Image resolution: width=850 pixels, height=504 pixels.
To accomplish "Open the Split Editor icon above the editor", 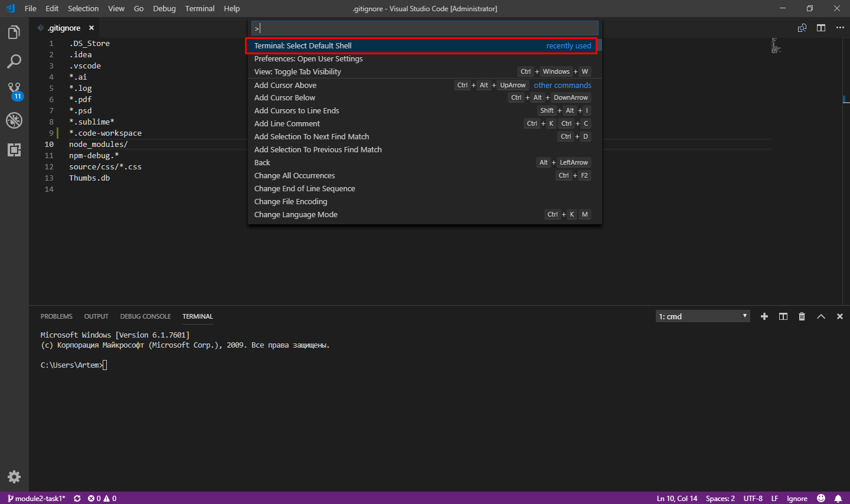I will tap(820, 27).
